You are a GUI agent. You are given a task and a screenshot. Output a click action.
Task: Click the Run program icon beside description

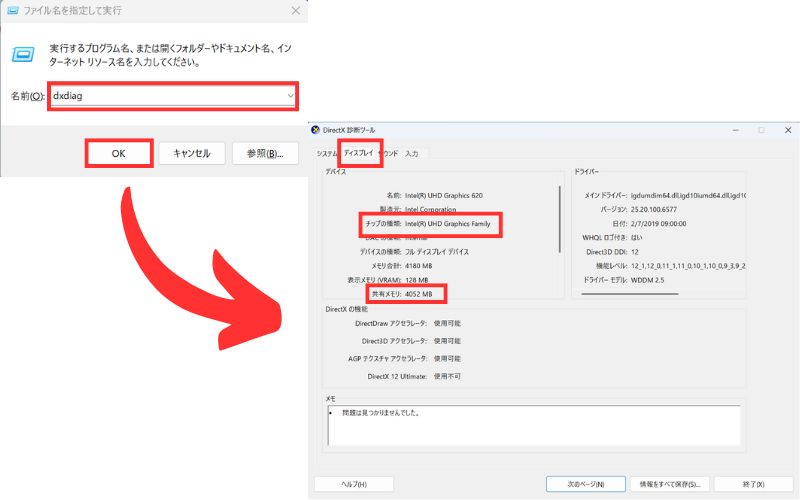coord(23,54)
